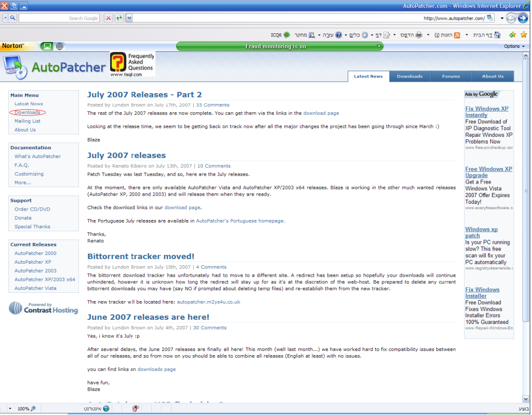
Task: Switch to the Downloads top tab
Action: 410,76
